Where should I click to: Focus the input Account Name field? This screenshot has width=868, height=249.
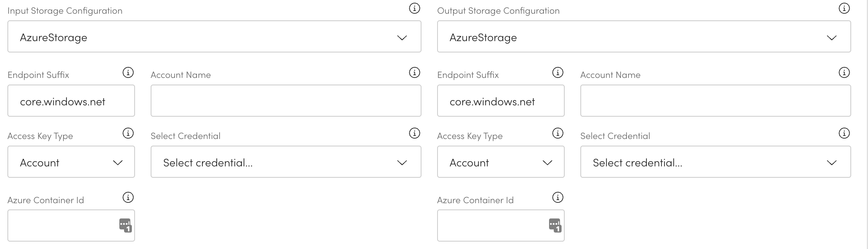(x=286, y=101)
